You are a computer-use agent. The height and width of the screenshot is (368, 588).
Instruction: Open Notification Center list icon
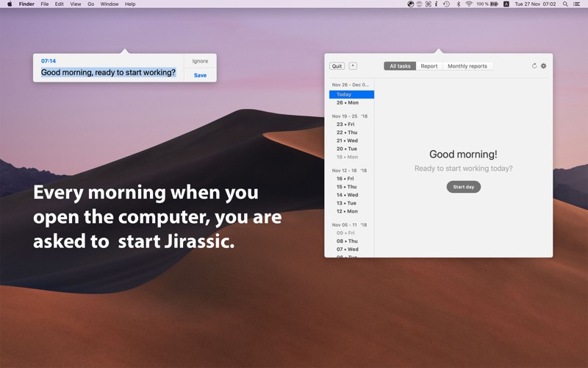[577, 4]
